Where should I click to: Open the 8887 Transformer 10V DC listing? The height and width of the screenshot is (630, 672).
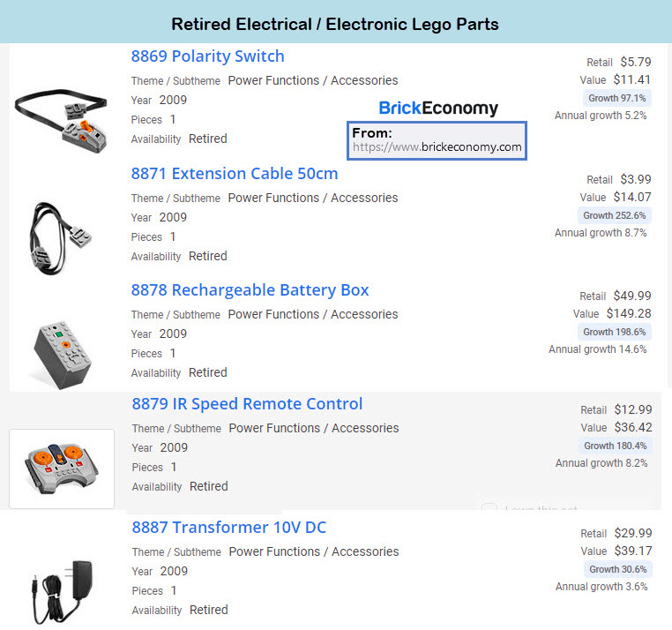coord(228,528)
